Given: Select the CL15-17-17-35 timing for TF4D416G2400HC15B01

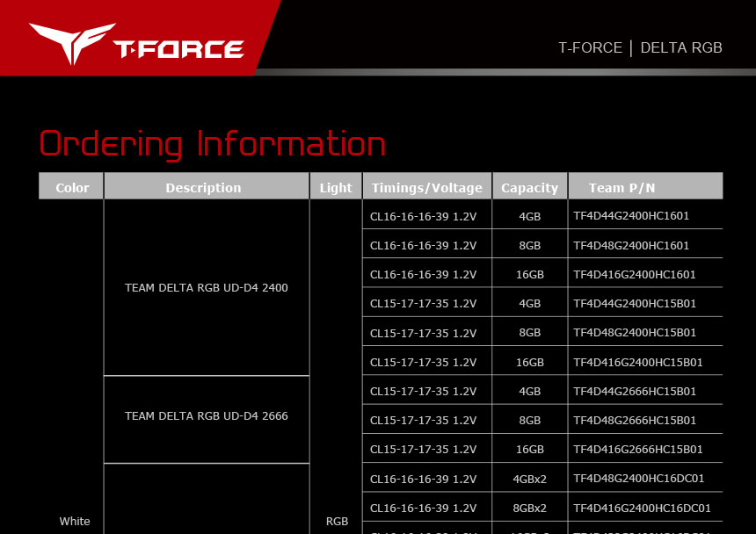Looking at the screenshot, I should pos(424,362).
